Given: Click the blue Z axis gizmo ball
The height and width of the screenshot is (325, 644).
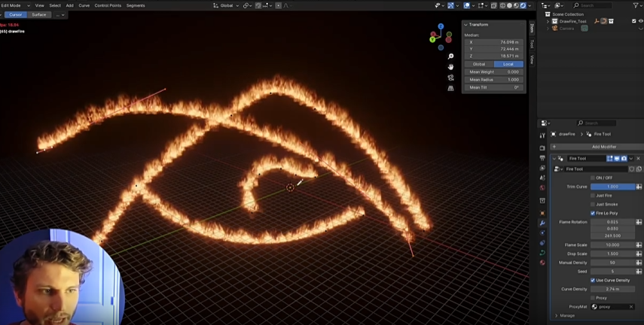Looking at the screenshot, I should coord(441,27).
